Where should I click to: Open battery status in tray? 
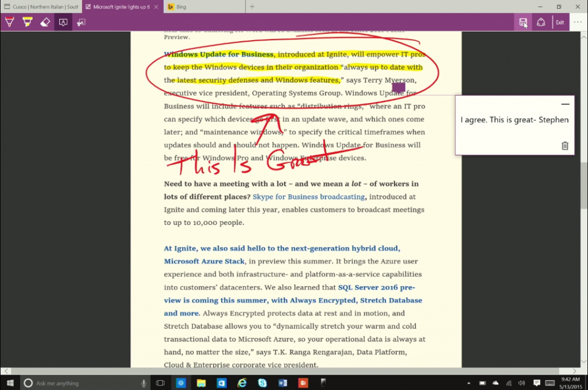(482, 383)
